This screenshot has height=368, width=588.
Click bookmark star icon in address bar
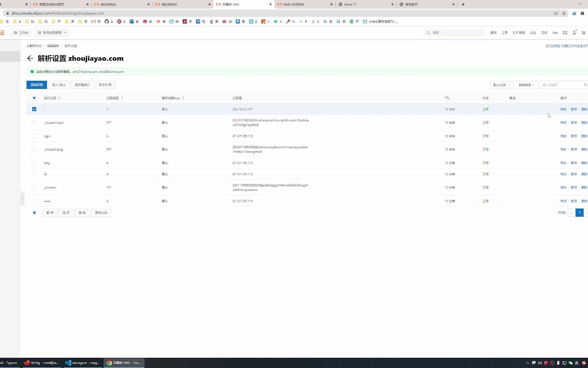[564, 13]
